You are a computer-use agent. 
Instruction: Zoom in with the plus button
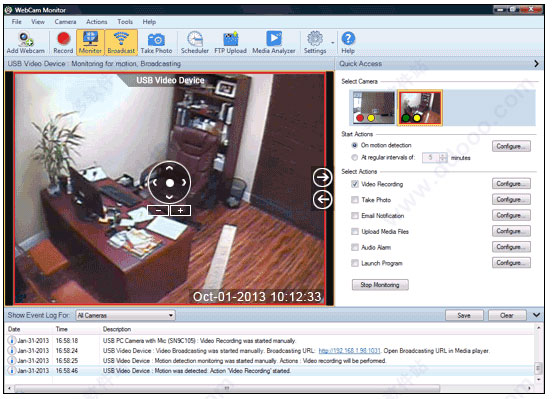click(180, 211)
